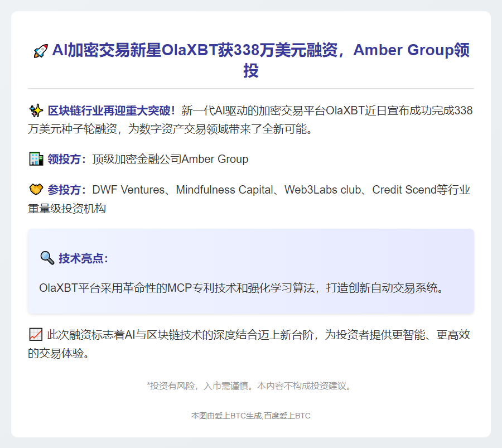Viewport: 502px width, 448px height.
Task: Click the bold text 区块链行业再迎重大突破!
Action: point(111,110)
